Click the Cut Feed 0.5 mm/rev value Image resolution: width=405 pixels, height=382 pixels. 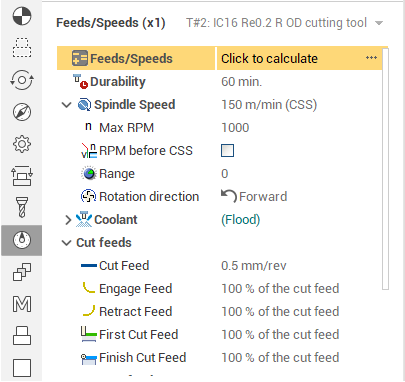[x=254, y=266]
